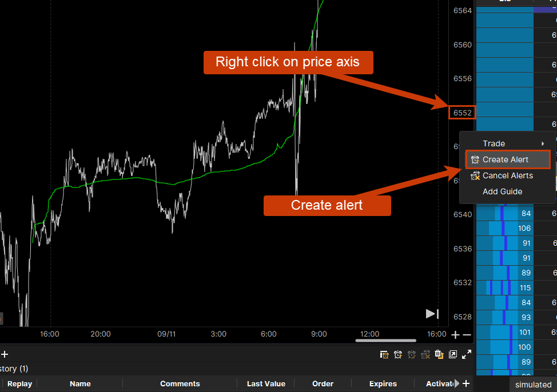Click the cancel alert clock-with-X icon
Viewport: 557px width, 392px height.
[425, 354]
